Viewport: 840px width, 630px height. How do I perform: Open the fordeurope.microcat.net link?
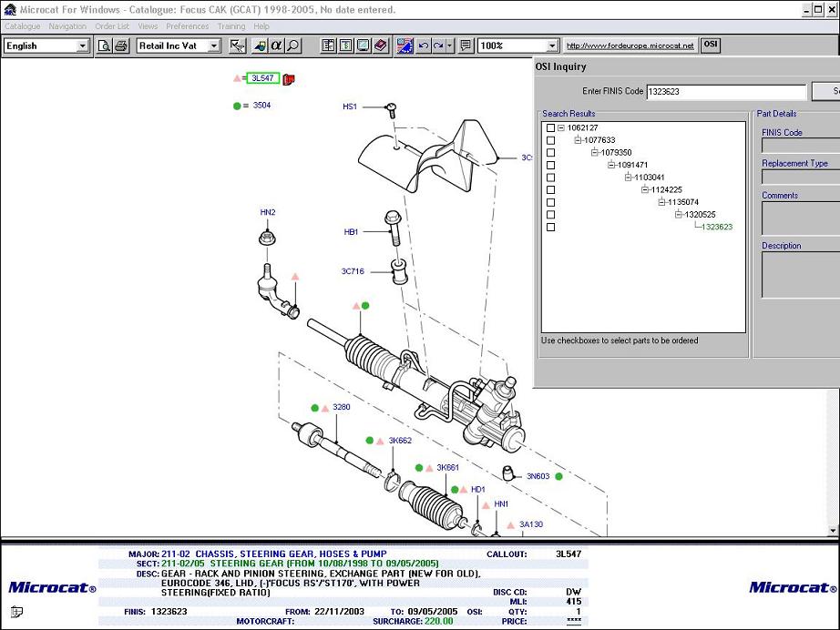pyautogui.click(x=630, y=46)
